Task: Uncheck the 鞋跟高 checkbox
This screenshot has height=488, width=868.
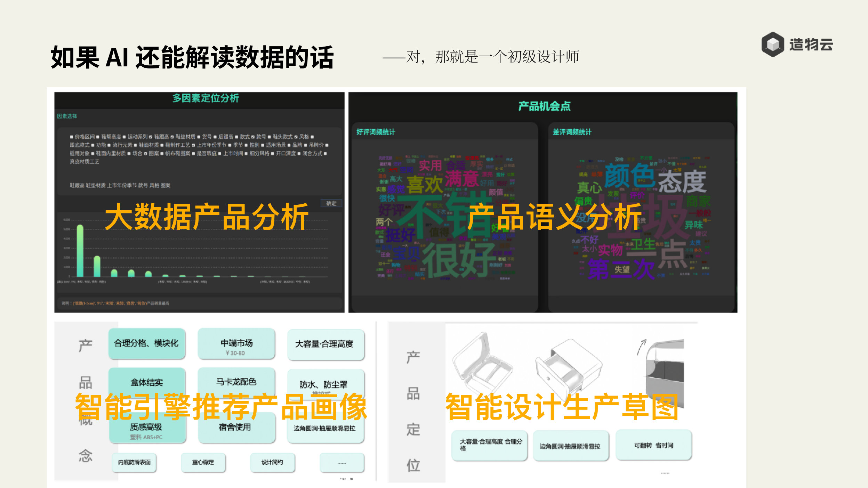Action: (x=151, y=137)
